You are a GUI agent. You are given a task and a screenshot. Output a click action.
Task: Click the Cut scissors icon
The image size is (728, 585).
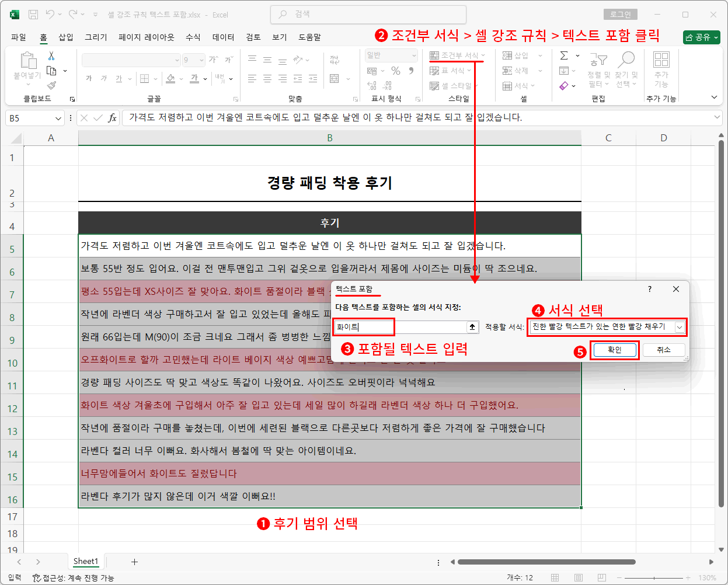51,56
